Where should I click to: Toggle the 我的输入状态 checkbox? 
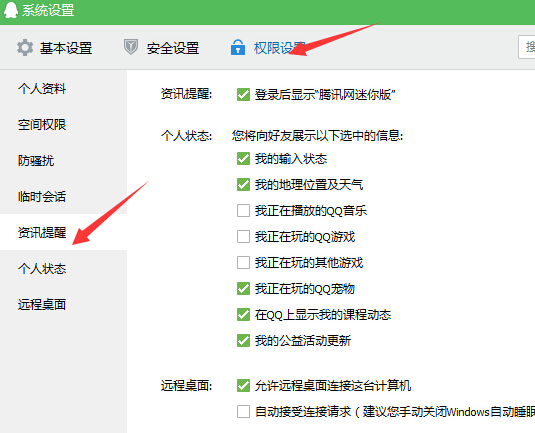243,159
